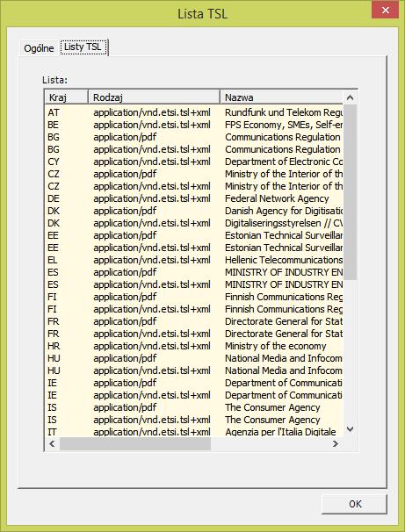405x532 pixels.
Task: Click the scrollbar track below the thumb
Action: (350, 351)
